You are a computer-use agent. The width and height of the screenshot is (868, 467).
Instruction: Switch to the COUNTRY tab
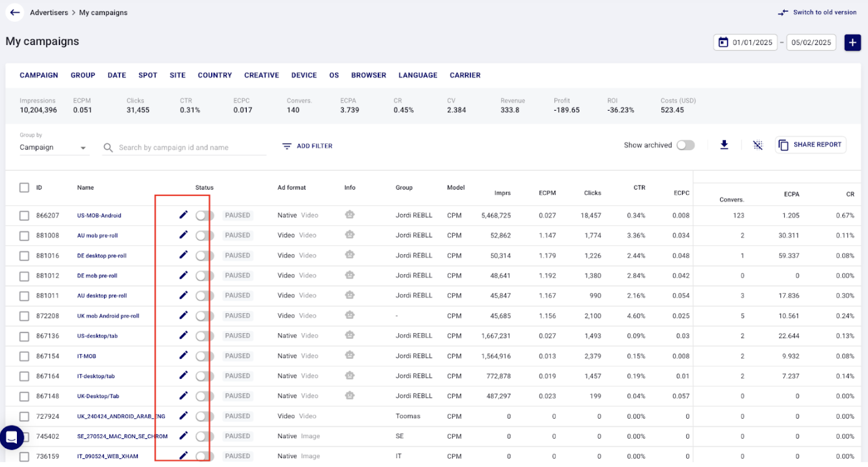click(215, 75)
